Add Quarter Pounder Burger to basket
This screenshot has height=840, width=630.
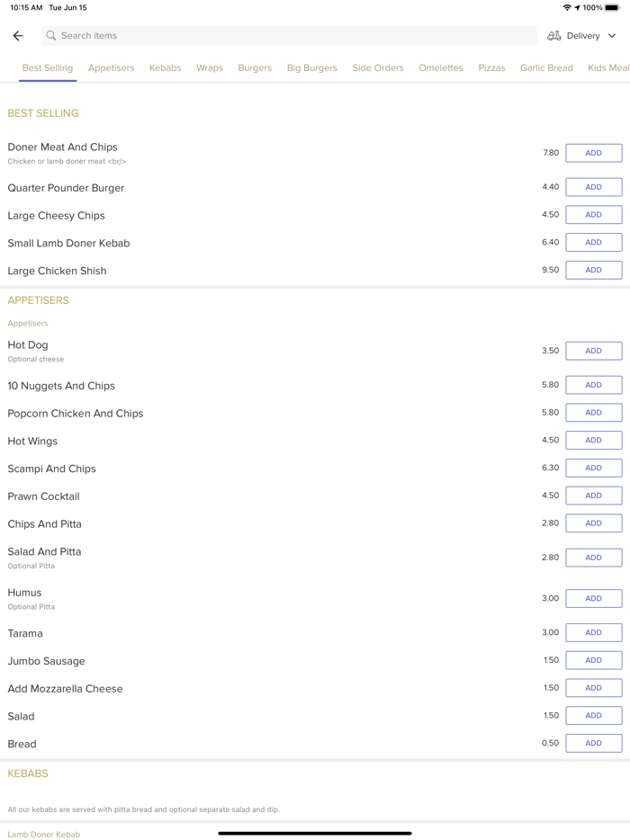(x=593, y=187)
